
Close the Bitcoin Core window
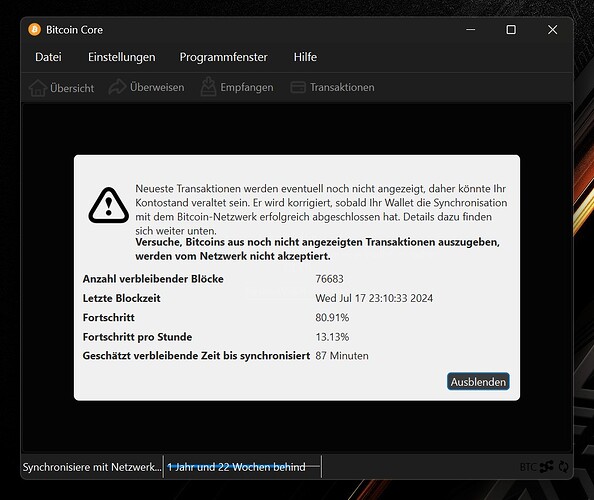pyautogui.click(x=552, y=30)
